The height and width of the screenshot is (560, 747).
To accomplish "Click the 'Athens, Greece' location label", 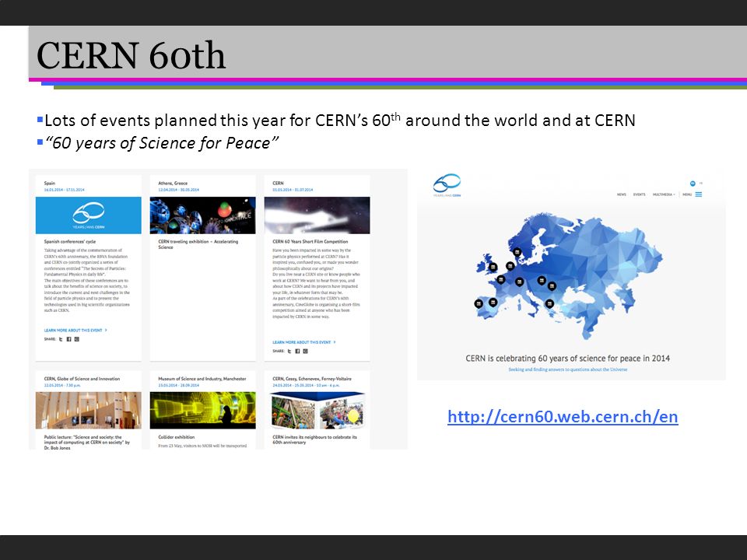I will tap(173, 183).
